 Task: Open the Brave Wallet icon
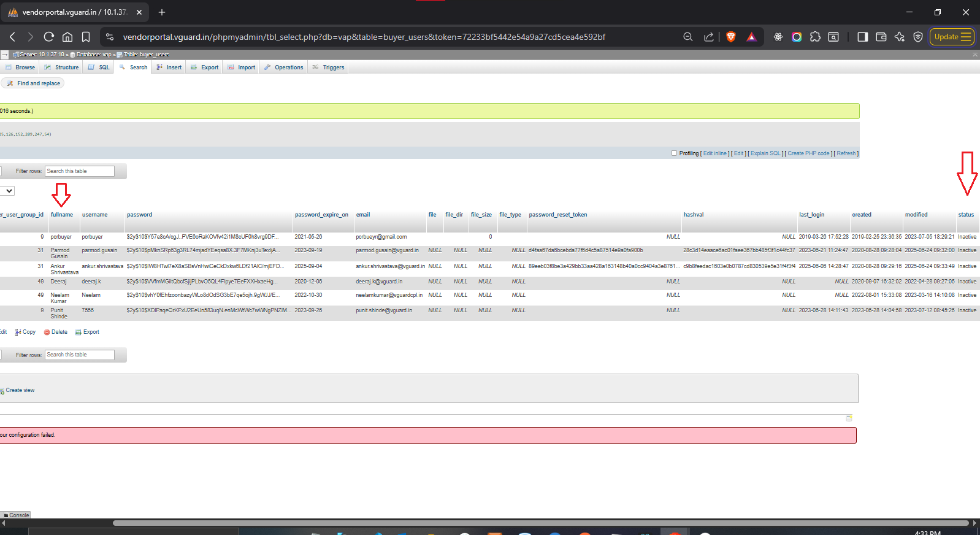881,37
